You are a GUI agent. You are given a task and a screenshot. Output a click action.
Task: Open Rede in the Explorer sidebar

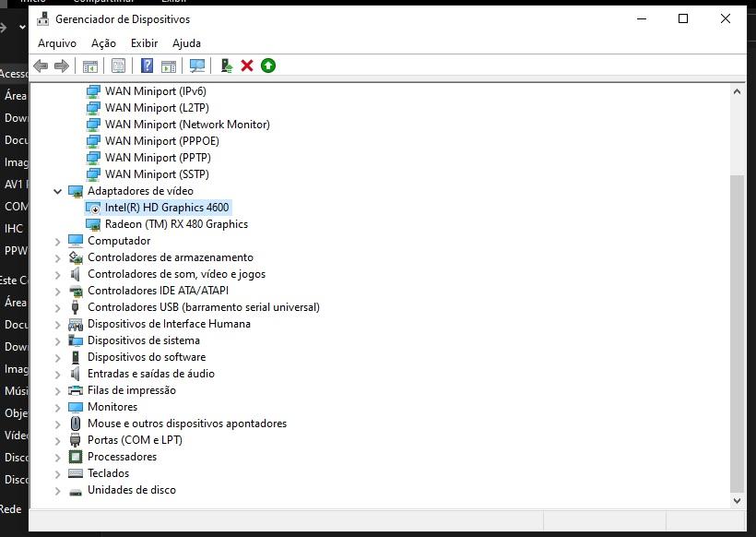11,509
